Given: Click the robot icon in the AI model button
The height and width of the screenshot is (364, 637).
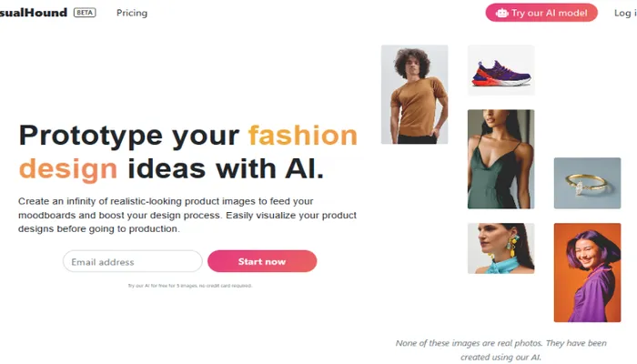Looking at the screenshot, I should point(501,13).
